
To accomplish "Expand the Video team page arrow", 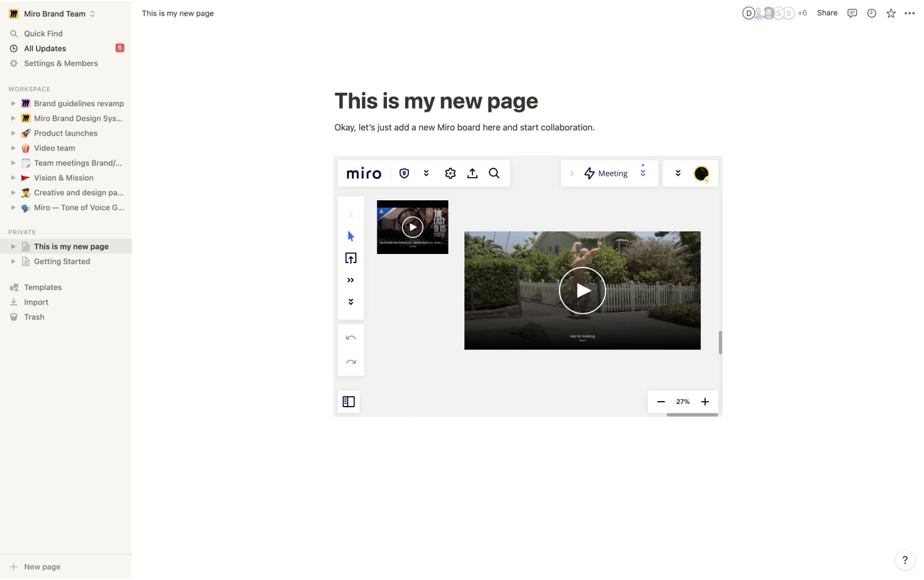I will point(13,148).
